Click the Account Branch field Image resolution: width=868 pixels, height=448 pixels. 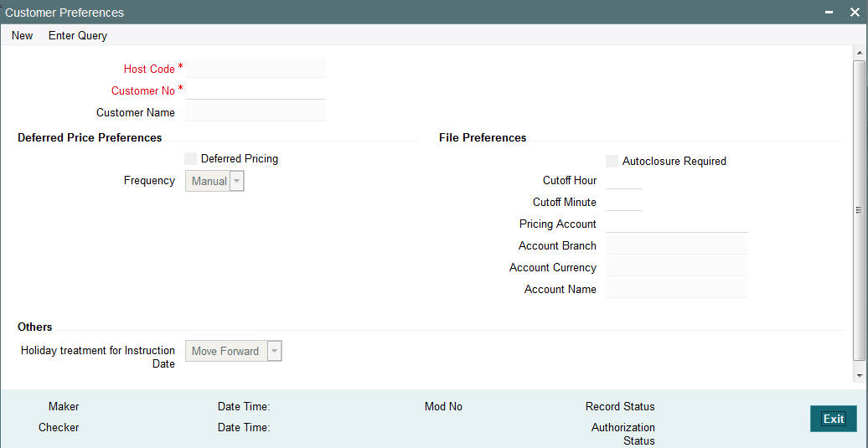(676, 245)
